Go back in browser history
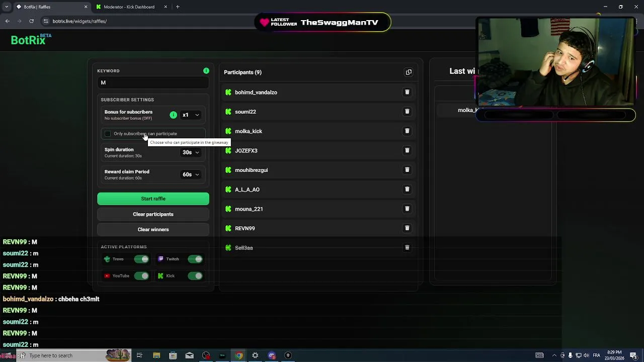Image resolution: width=644 pixels, height=362 pixels. 8,21
